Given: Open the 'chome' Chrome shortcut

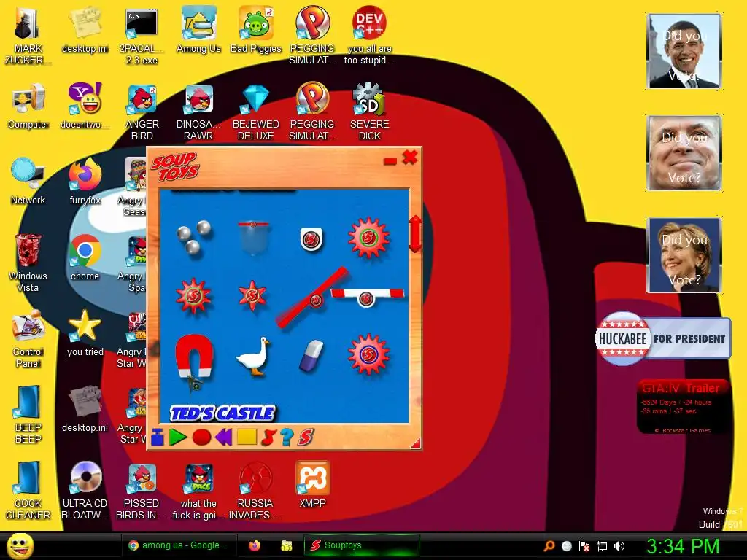Looking at the screenshot, I should pos(85,257).
